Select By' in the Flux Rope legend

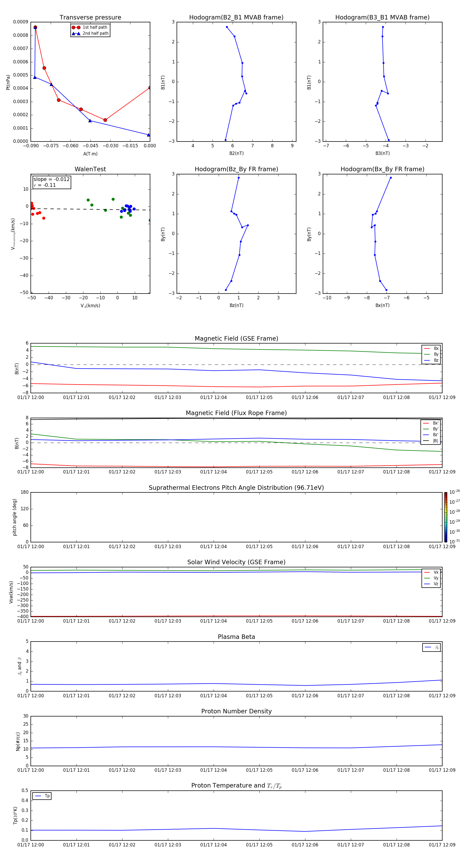click(x=431, y=429)
